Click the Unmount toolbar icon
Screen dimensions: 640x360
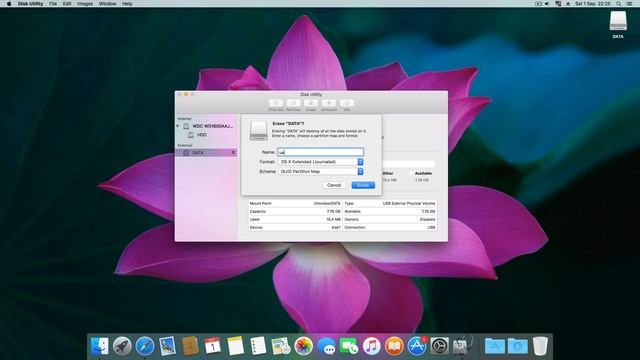click(x=329, y=103)
